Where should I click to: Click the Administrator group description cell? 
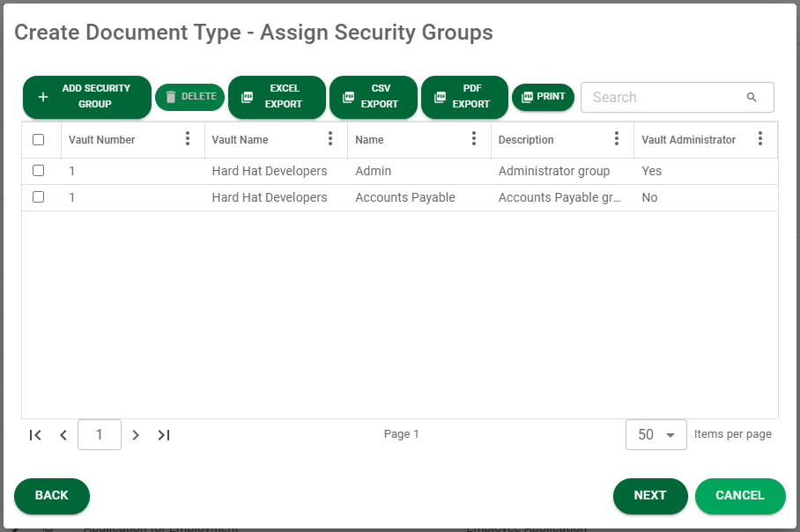[553, 171]
